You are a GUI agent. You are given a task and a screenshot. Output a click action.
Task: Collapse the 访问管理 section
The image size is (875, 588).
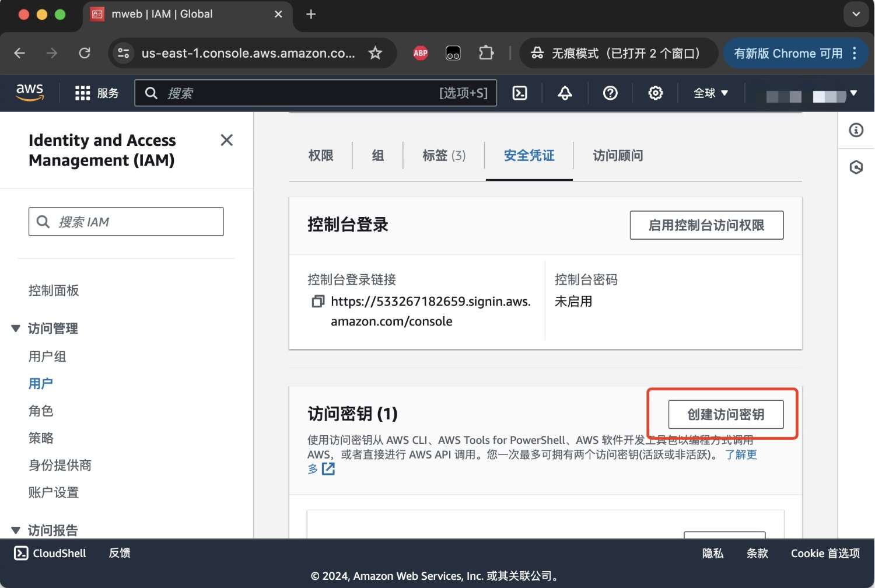pos(16,328)
